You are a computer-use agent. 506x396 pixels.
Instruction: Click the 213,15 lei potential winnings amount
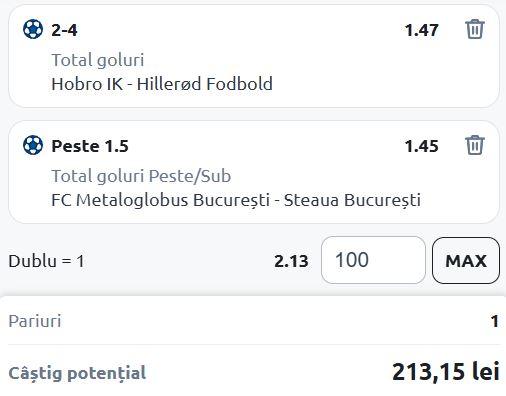coord(446,372)
